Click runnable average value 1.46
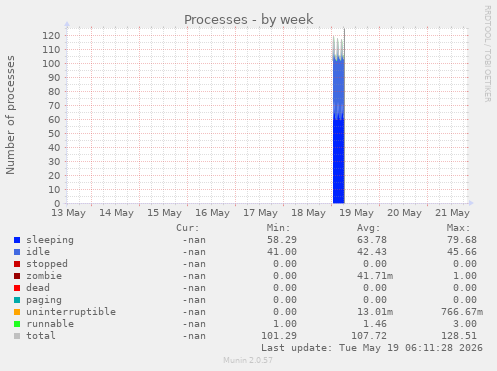The width and height of the screenshot is (497, 371). pyautogui.click(x=375, y=324)
